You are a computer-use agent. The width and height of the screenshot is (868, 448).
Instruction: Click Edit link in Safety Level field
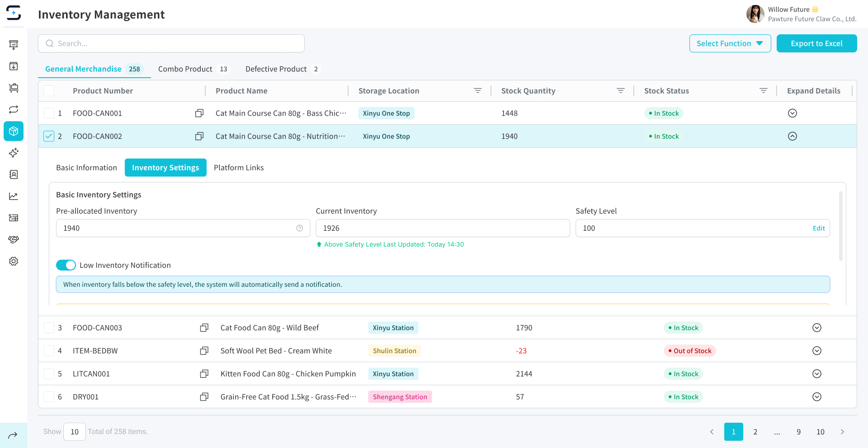(x=818, y=228)
